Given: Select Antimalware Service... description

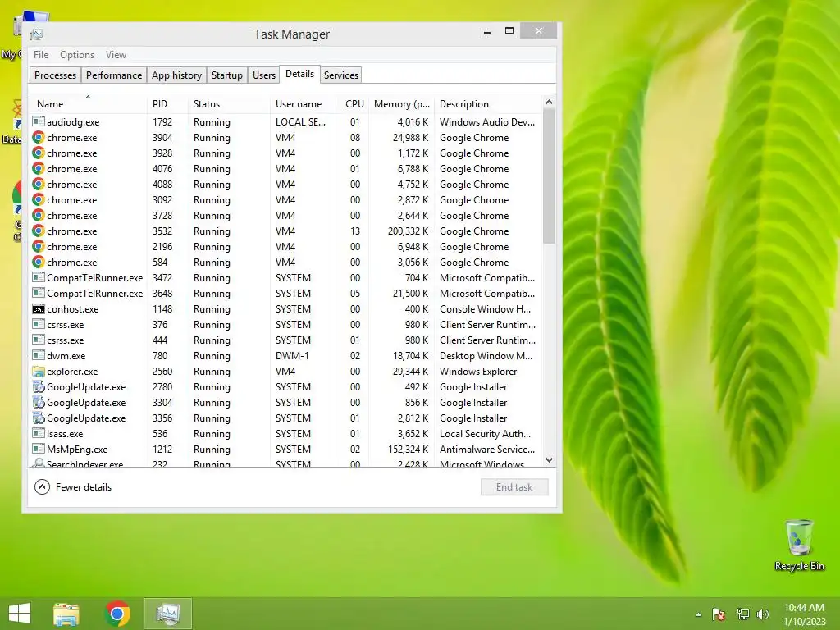Looking at the screenshot, I should point(487,449).
